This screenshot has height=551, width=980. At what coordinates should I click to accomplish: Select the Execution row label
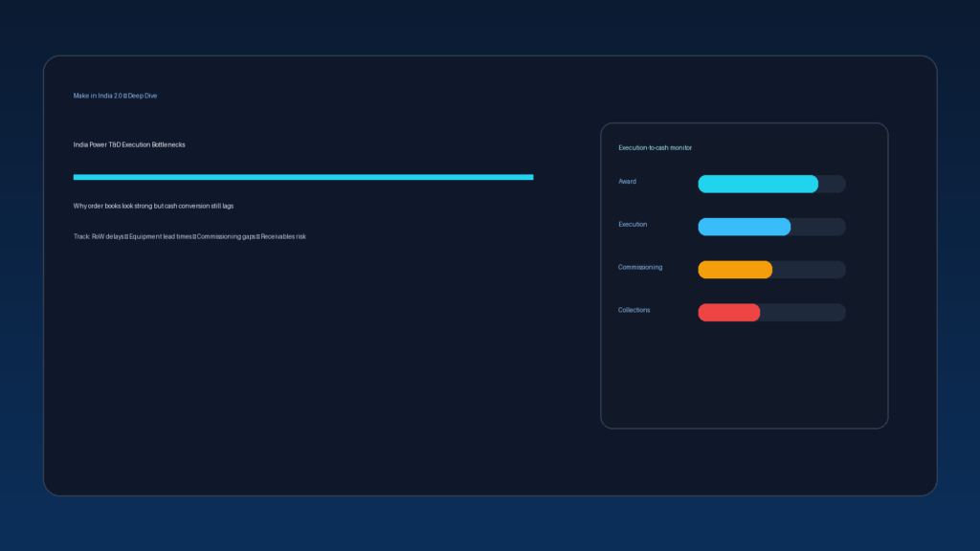(633, 224)
